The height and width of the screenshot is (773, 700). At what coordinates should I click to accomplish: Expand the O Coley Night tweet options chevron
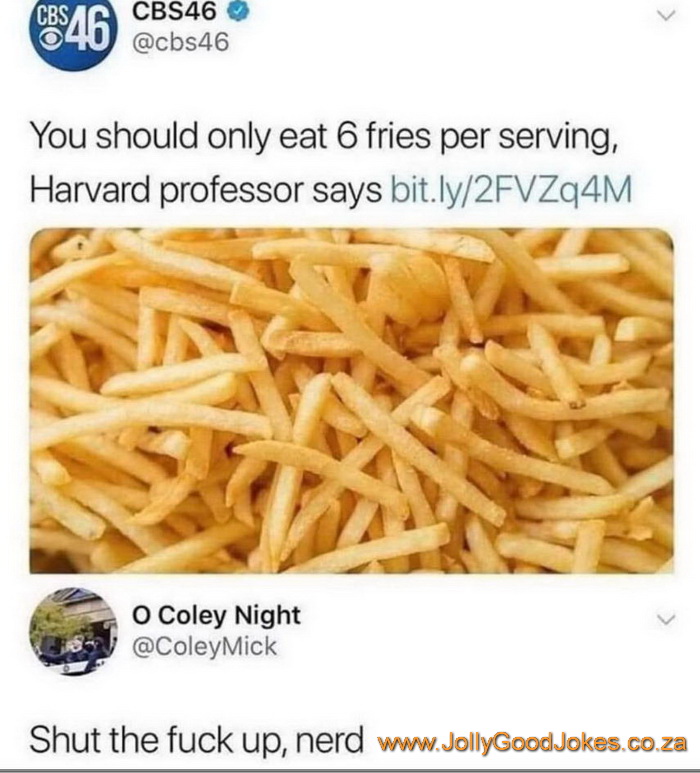(666, 619)
